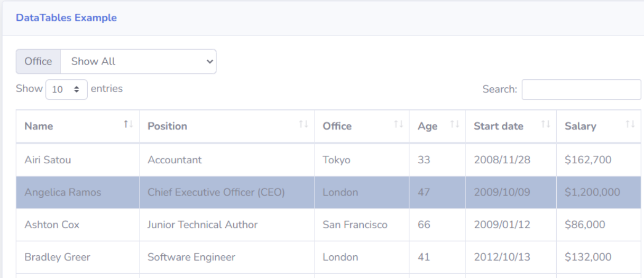This screenshot has width=644, height=278.
Task: Focus the Search input field
Action: tap(581, 89)
